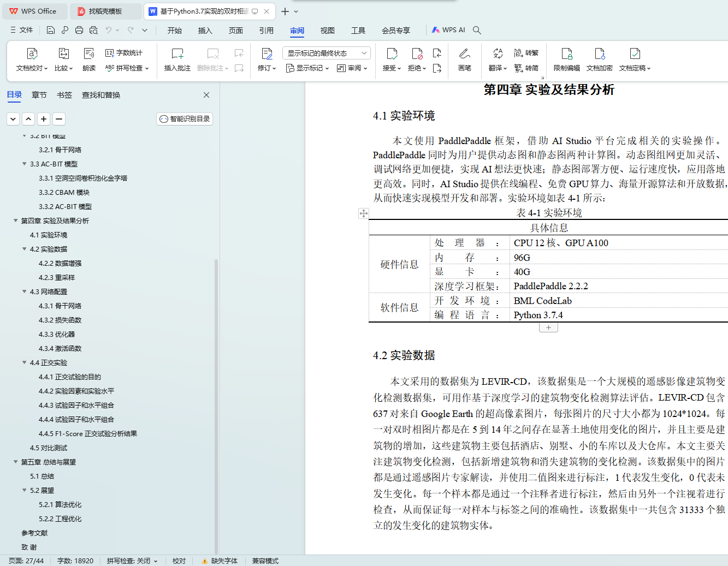Add a table row with the plus button
The image size is (728, 566).
pyautogui.click(x=548, y=327)
